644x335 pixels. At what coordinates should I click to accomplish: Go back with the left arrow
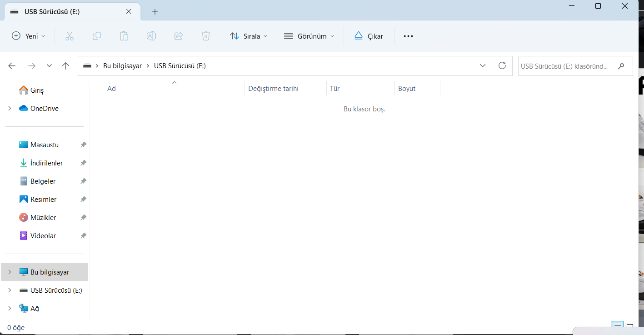(12, 66)
